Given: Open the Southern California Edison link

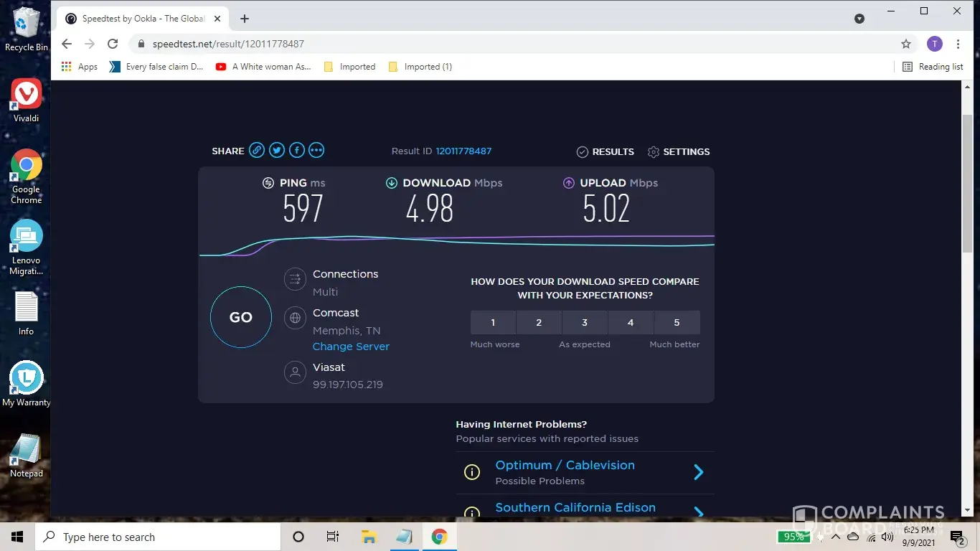Looking at the screenshot, I should (575, 507).
